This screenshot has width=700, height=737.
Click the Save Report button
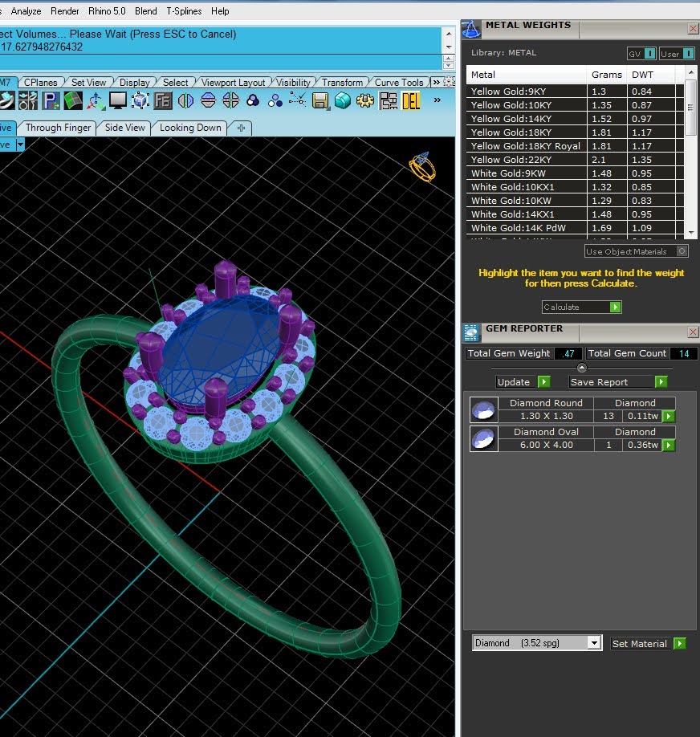(x=618, y=381)
